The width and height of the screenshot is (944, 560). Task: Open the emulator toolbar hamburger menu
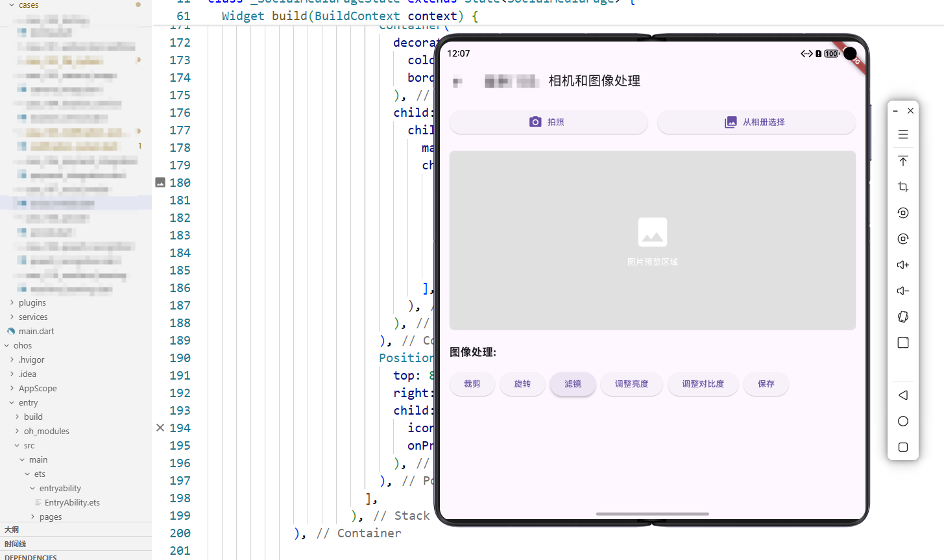coord(902,134)
